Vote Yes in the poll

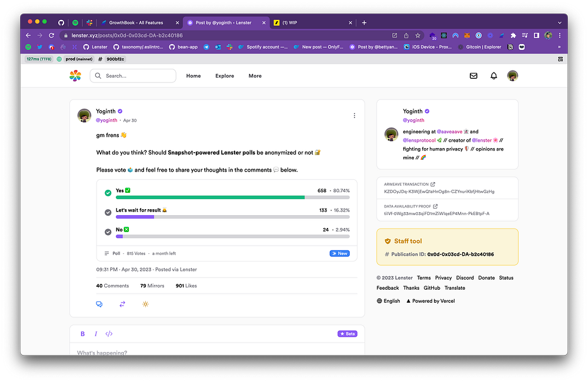coord(108,193)
